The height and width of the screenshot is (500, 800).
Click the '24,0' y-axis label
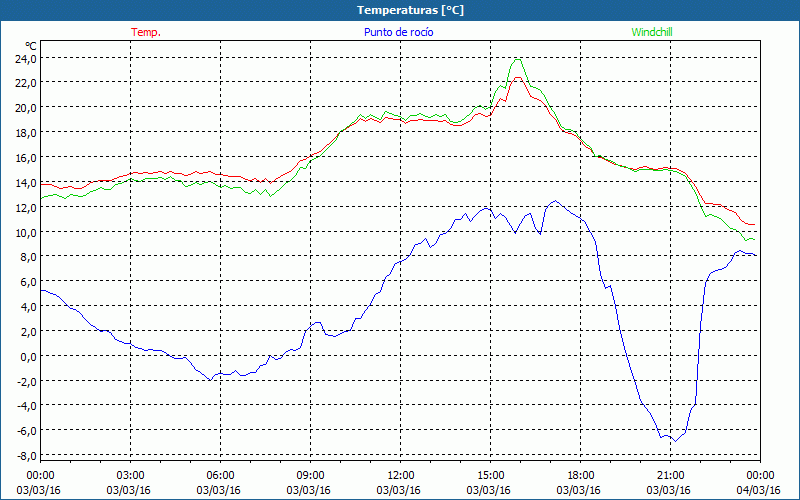[x=26, y=59]
